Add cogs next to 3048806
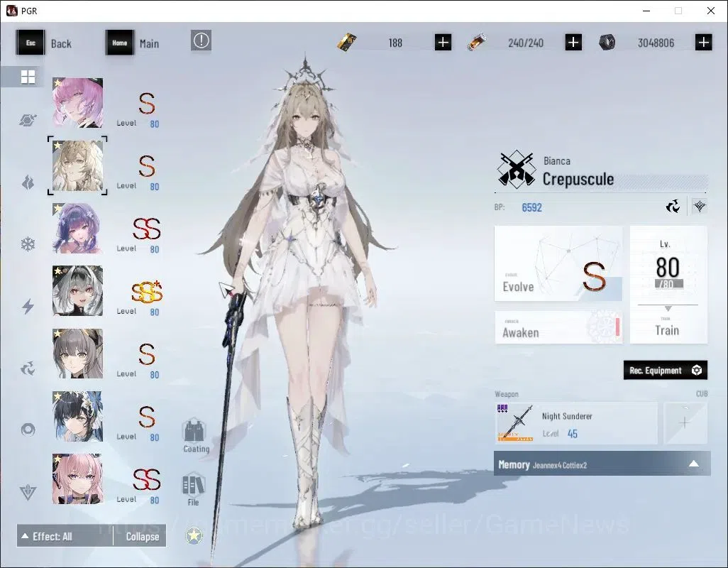Viewport: 728px width, 568px height. tap(703, 43)
